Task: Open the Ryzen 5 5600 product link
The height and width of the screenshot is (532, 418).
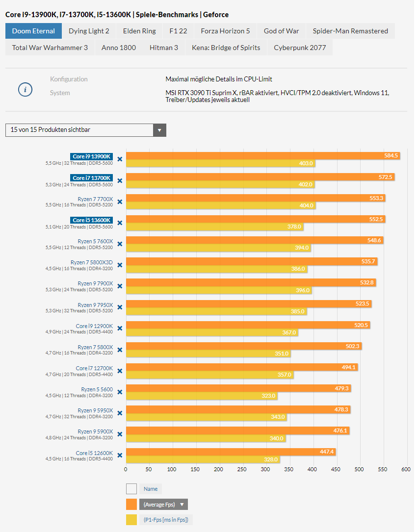Action: coord(97,389)
